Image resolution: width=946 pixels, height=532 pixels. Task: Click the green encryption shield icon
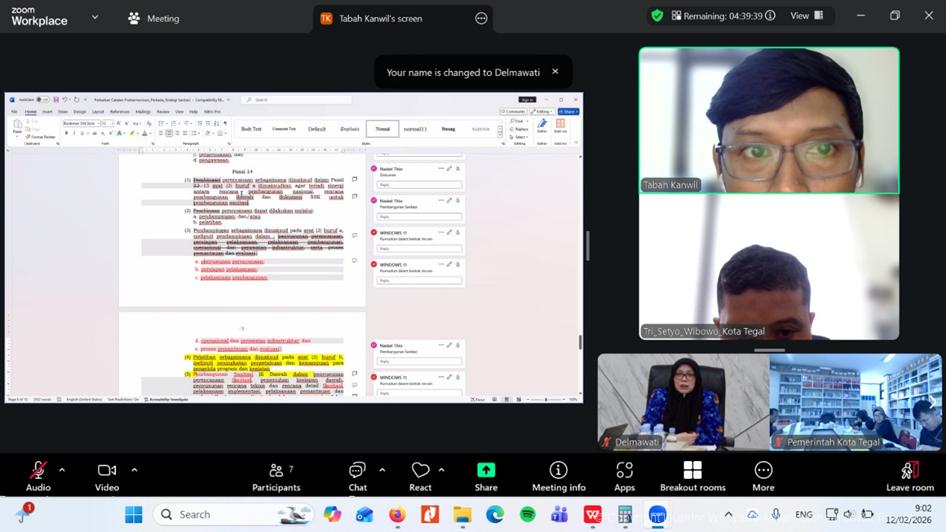657,16
